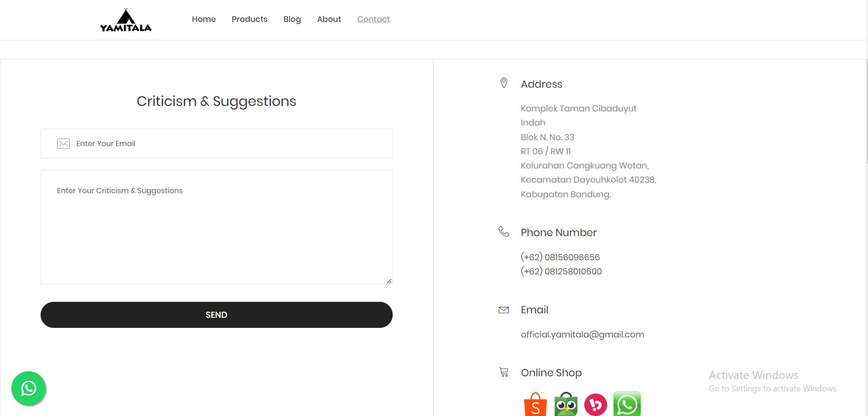Click the envelope icon beside the Email heading
The height and width of the screenshot is (416, 868).
pos(504,310)
